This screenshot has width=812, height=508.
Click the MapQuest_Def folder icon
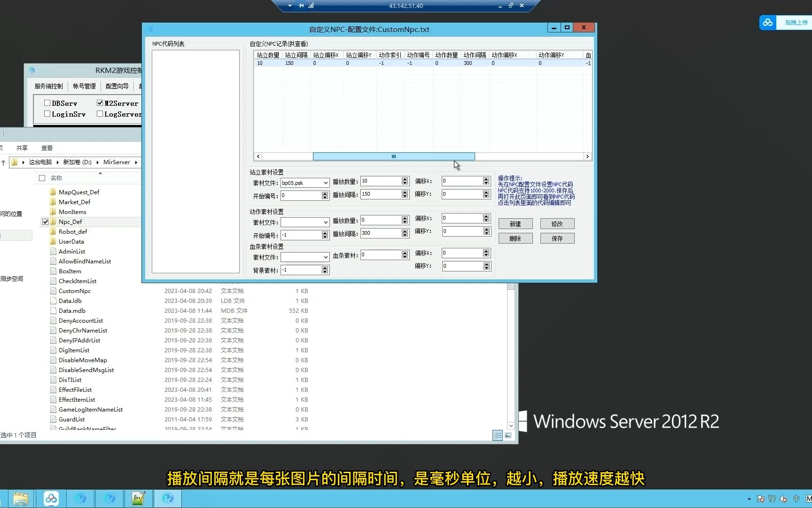pyautogui.click(x=53, y=192)
